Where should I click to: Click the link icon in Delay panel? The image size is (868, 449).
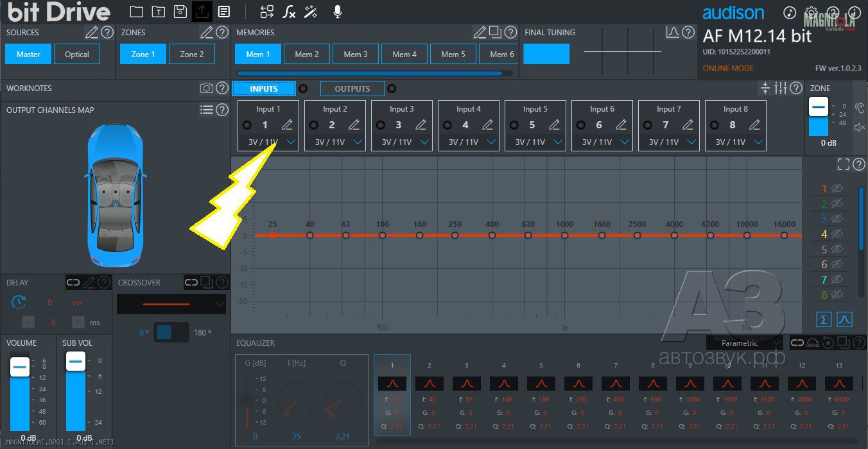(x=73, y=282)
